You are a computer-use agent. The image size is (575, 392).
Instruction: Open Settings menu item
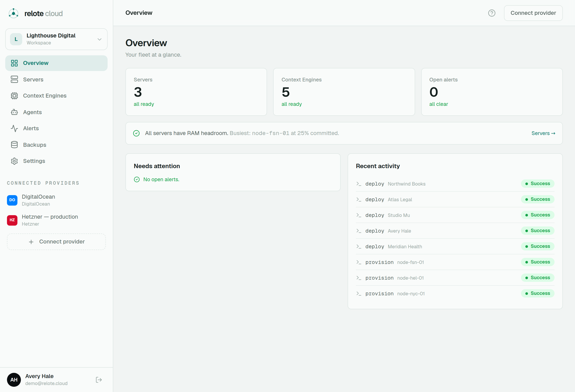[x=56, y=161]
